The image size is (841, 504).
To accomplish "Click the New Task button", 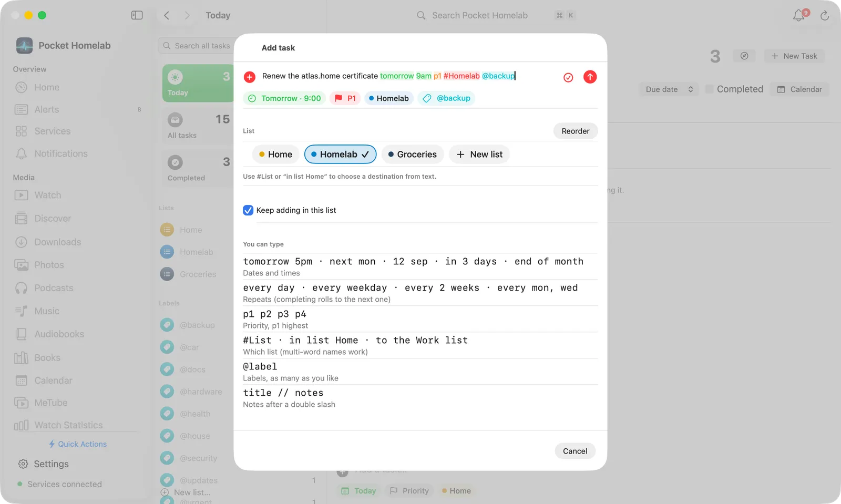I will coord(794,56).
